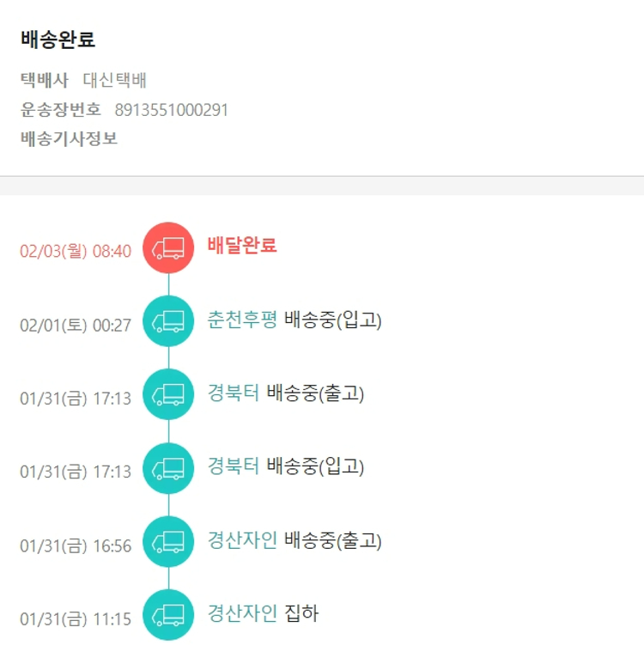Click the 02/01(토) 00:27 timestamp
The image size is (644, 670).
pyautogui.click(x=76, y=326)
